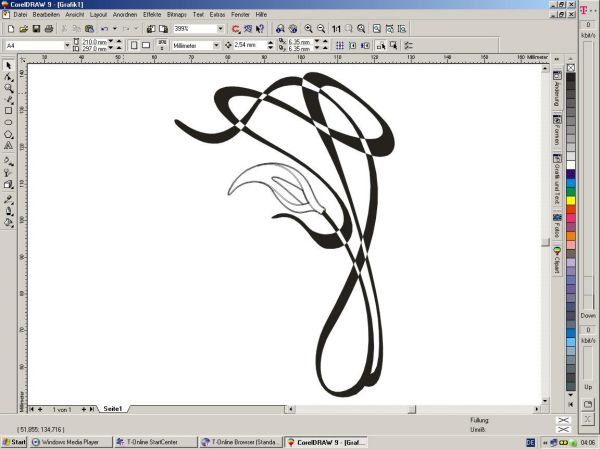
Task: Select the Ellipse tool
Action: 8,123
